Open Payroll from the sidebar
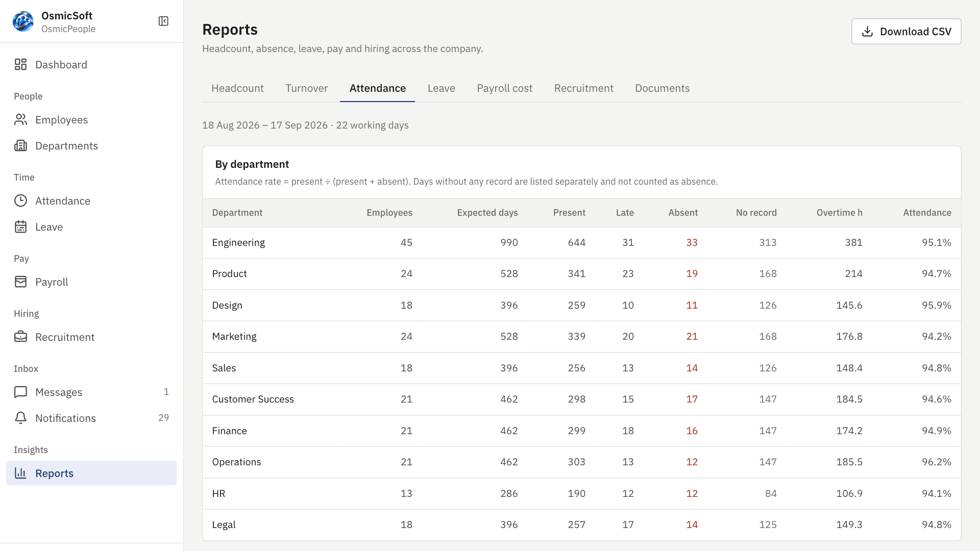This screenshot has width=980, height=551. point(91,282)
